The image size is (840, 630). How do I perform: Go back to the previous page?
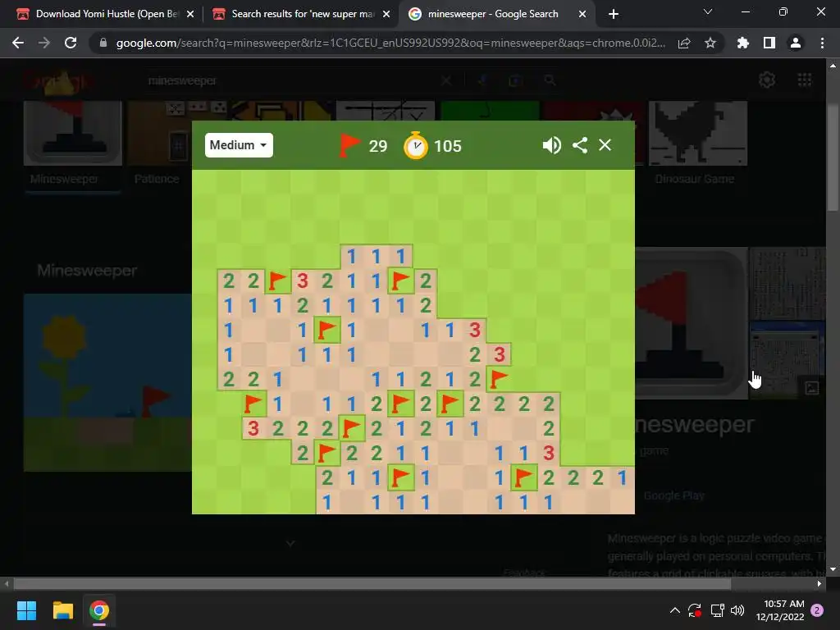coord(18,43)
